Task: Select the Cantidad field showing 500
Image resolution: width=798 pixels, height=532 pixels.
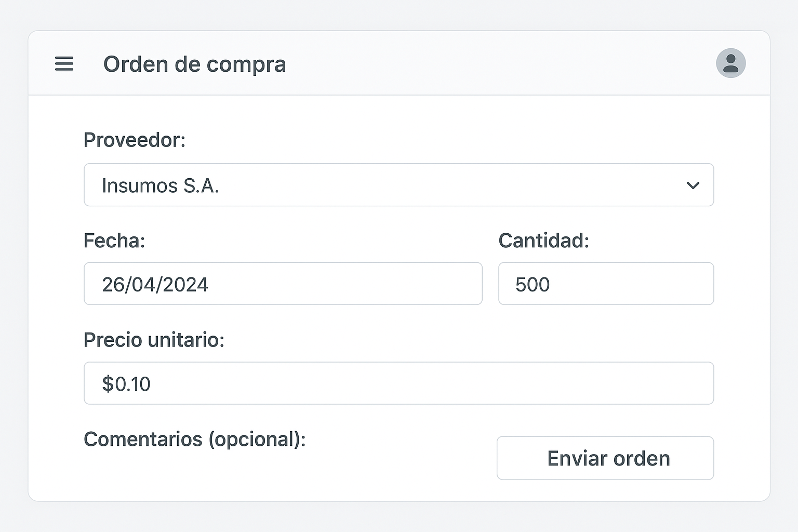Action: coord(606,284)
